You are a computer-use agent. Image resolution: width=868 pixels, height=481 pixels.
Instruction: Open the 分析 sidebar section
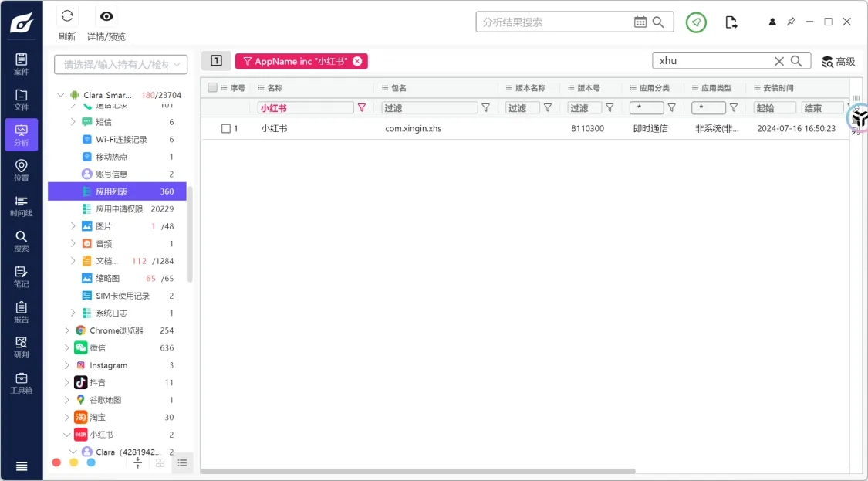click(21, 135)
